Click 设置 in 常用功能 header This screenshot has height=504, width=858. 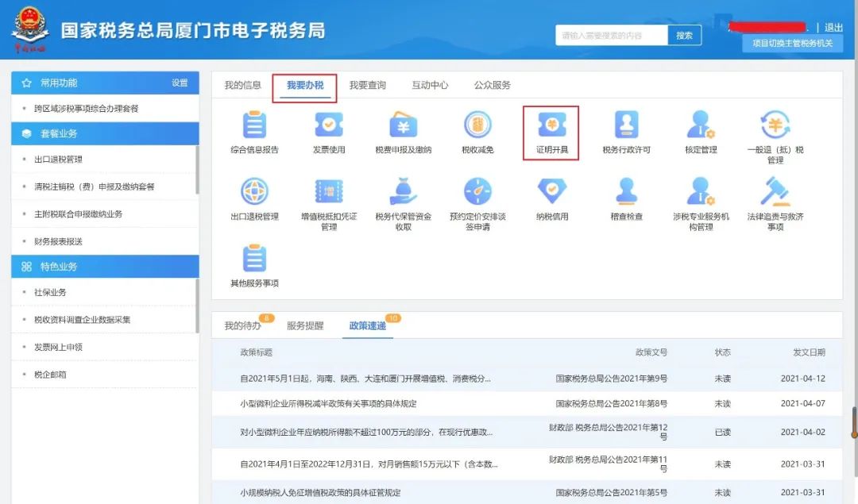tap(180, 83)
